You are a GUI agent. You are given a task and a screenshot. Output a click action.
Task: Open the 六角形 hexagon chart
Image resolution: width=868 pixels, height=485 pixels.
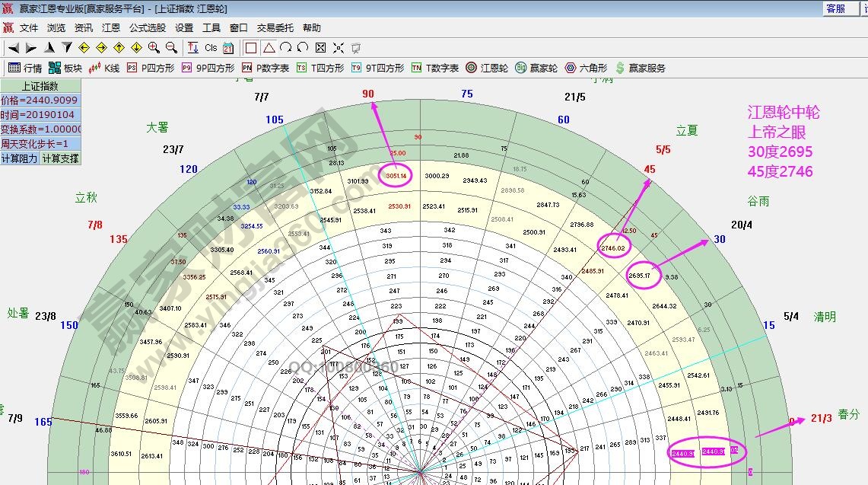[x=586, y=68]
